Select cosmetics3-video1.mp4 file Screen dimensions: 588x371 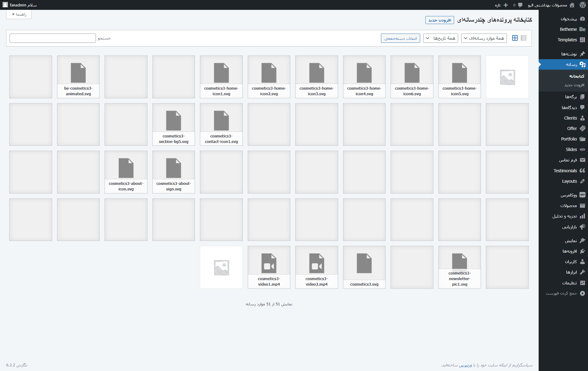[x=269, y=267]
